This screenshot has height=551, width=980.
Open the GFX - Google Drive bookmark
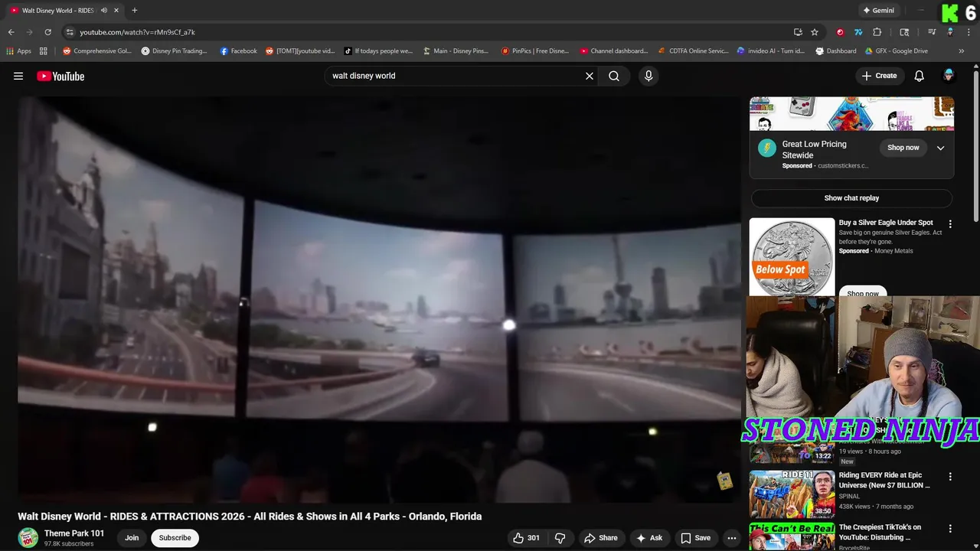pyautogui.click(x=896, y=51)
